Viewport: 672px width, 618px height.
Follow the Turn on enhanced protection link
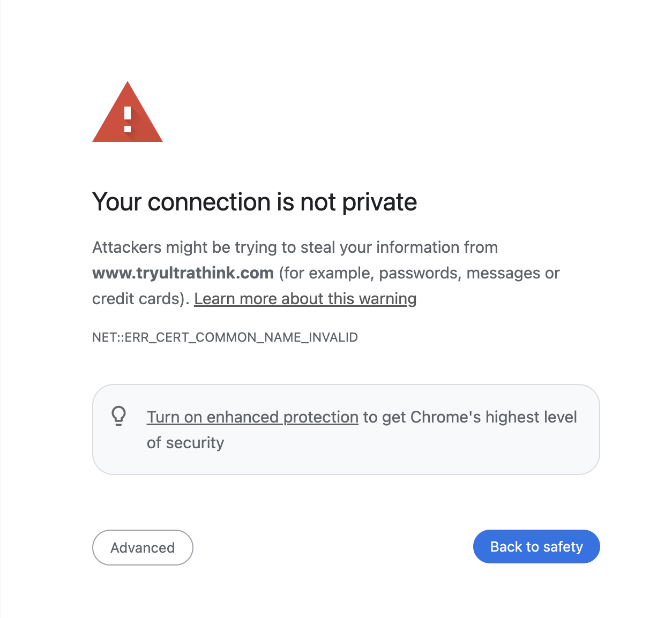[x=252, y=417]
